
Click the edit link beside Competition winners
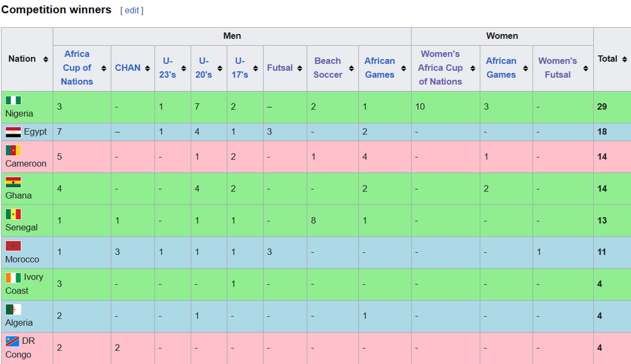pyautogui.click(x=132, y=11)
